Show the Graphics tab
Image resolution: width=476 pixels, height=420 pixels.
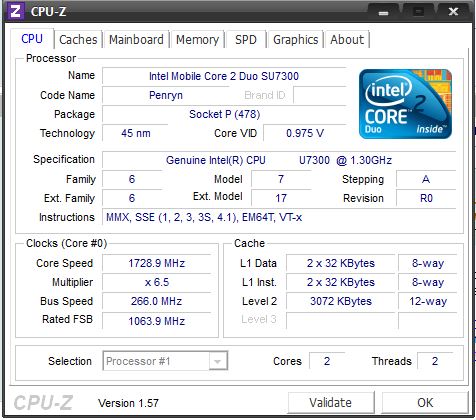(296, 40)
